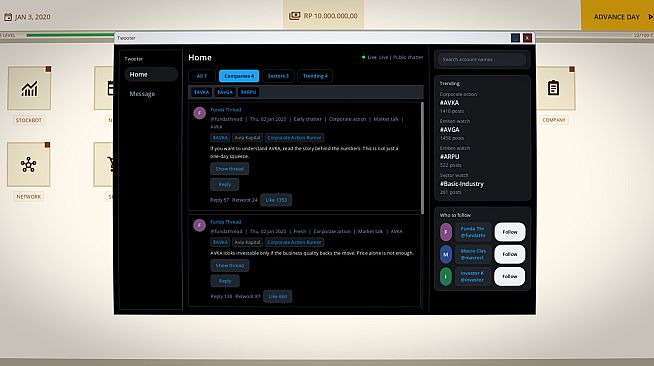The width and height of the screenshot is (654, 366).
Task: Click Funda avatar in Who to follow
Action: tap(446, 232)
